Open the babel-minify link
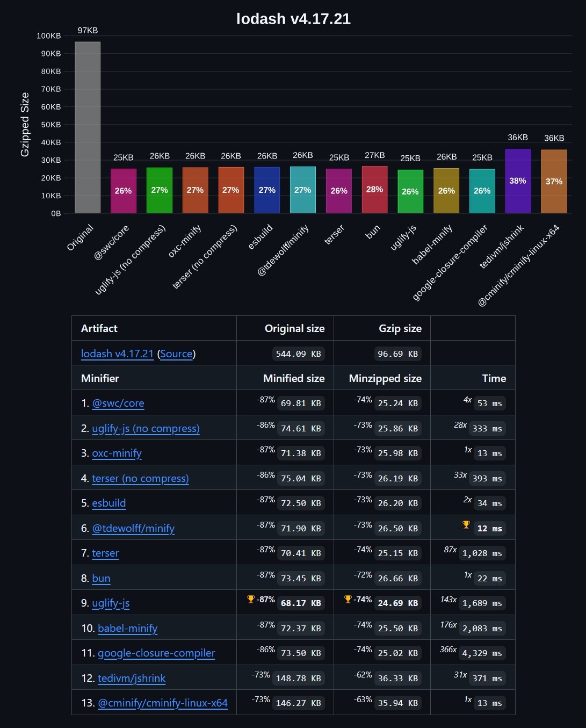586x728 pixels. pyautogui.click(x=127, y=628)
